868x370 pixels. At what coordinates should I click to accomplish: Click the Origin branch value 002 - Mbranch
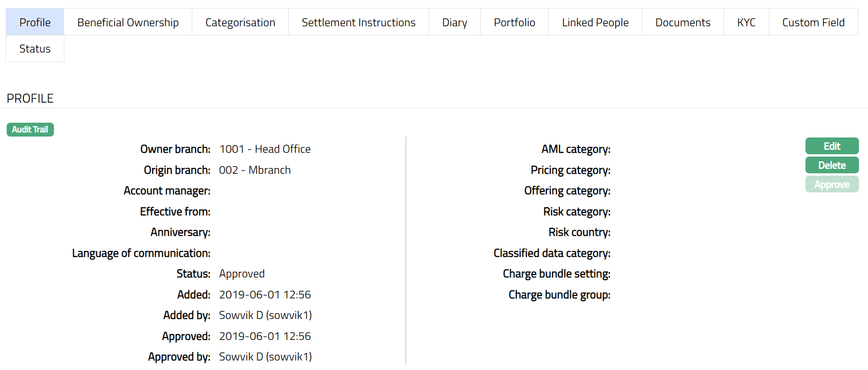point(255,170)
